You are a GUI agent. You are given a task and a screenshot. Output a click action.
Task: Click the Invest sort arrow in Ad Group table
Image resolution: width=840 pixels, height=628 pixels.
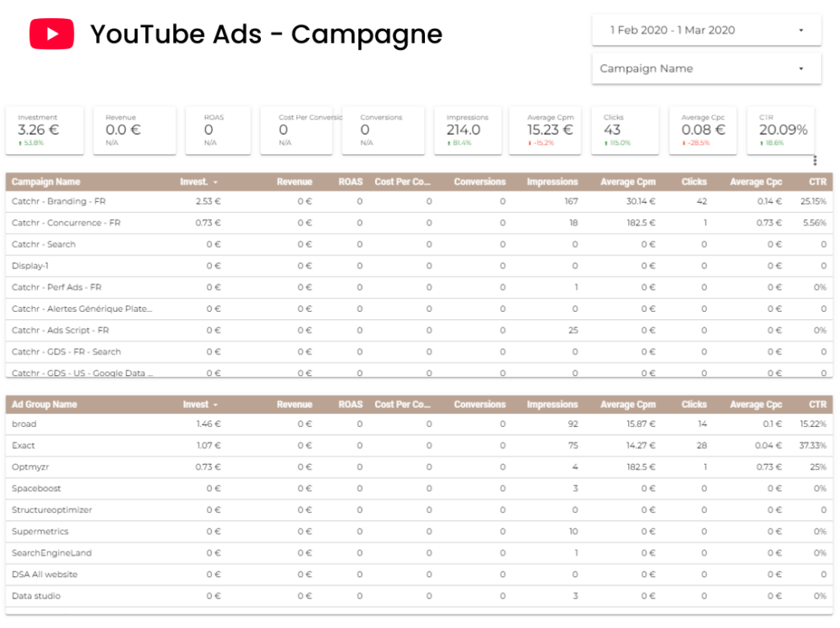[216, 405]
